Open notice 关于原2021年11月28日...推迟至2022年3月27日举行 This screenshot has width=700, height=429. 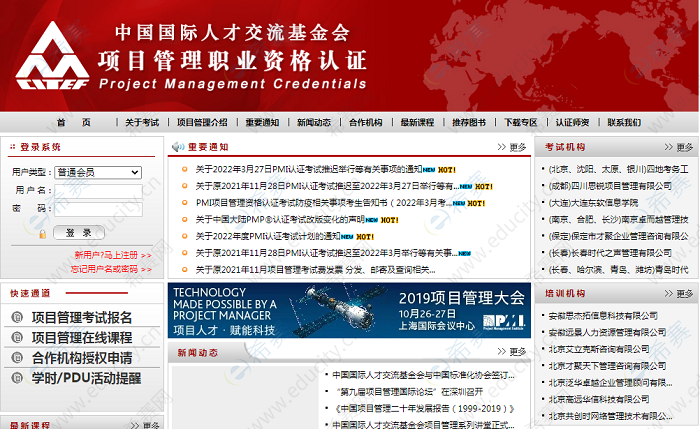click(x=328, y=186)
